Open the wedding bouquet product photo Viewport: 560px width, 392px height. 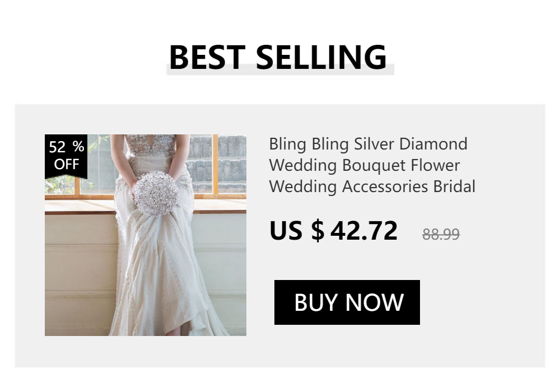point(146,235)
